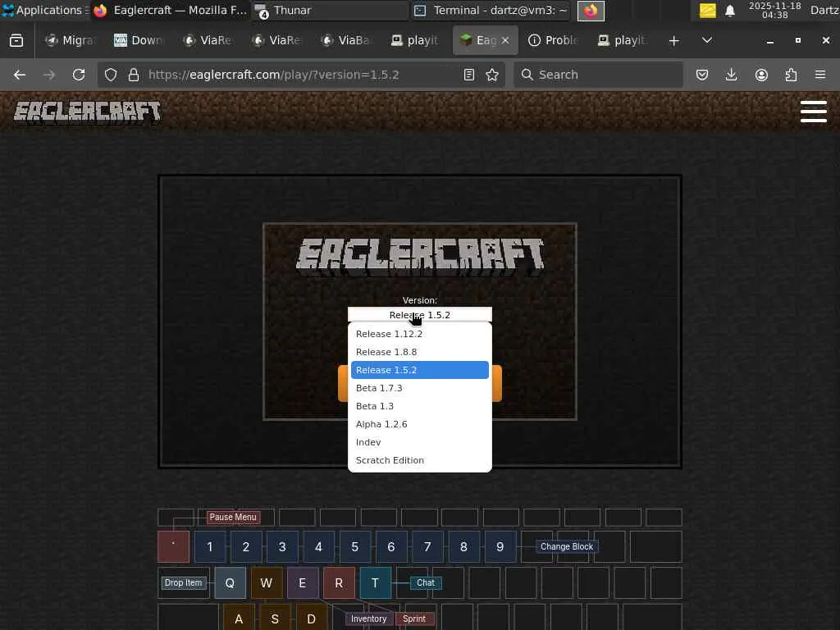This screenshot has height=630, width=840.
Task: Switch to the Down tab
Action: point(138,40)
